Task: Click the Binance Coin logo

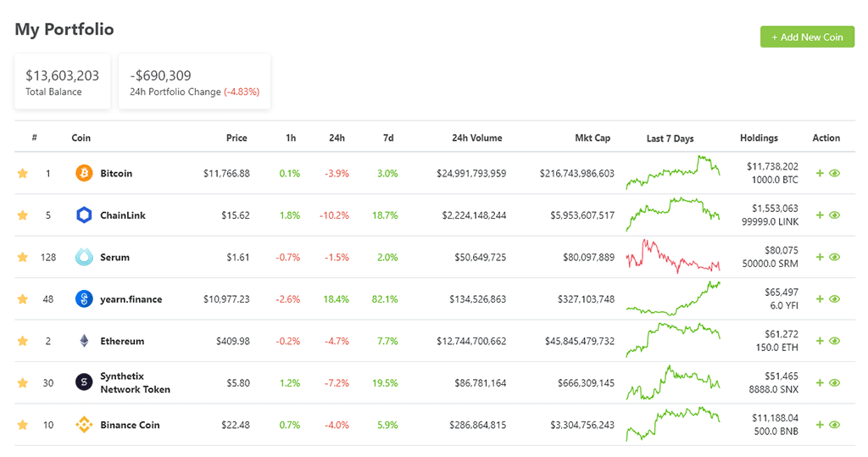Action: [x=84, y=425]
